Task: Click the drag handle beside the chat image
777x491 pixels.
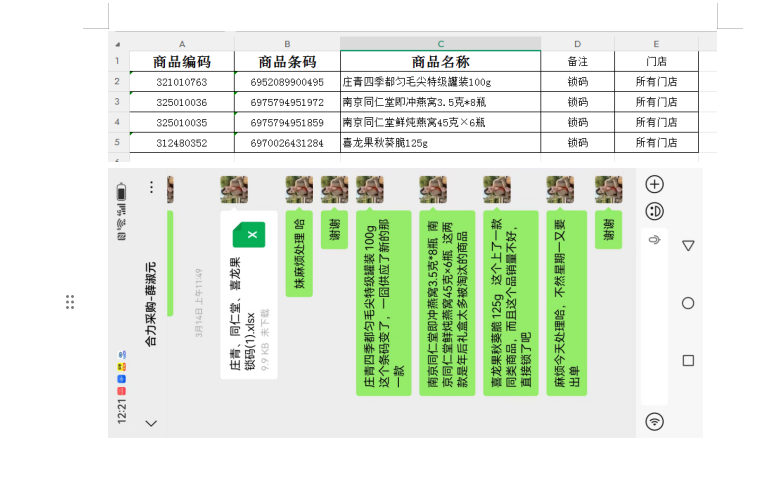Action: [x=70, y=301]
